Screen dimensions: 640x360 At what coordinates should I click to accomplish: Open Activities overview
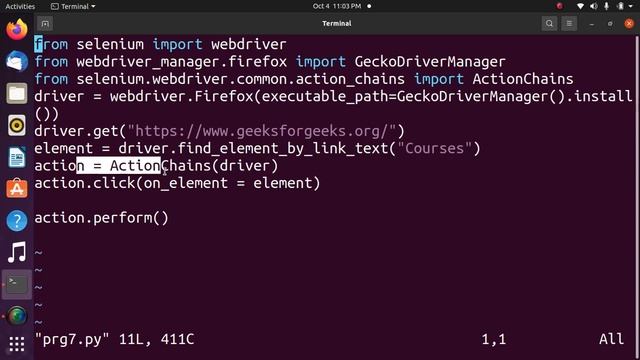(x=20, y=6)
